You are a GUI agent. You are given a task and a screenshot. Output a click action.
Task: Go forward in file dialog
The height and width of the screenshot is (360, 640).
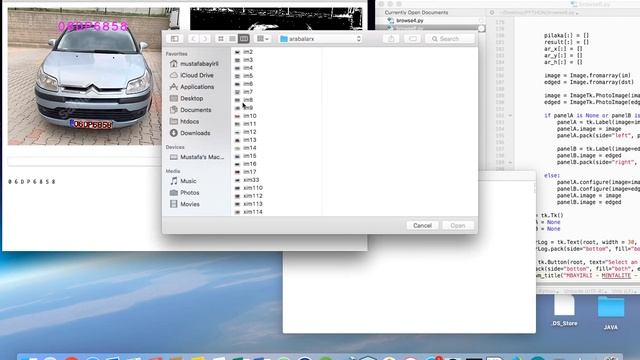[x=205, y=39]
